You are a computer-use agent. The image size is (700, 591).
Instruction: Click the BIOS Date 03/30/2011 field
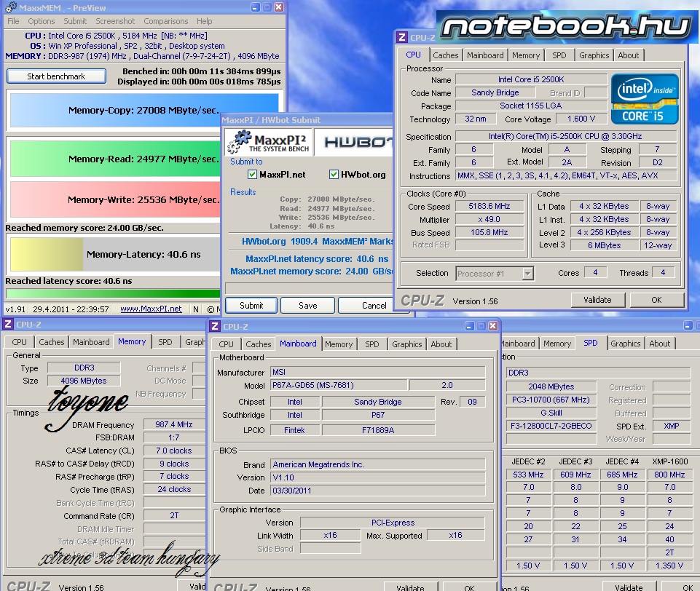(377, 491)
